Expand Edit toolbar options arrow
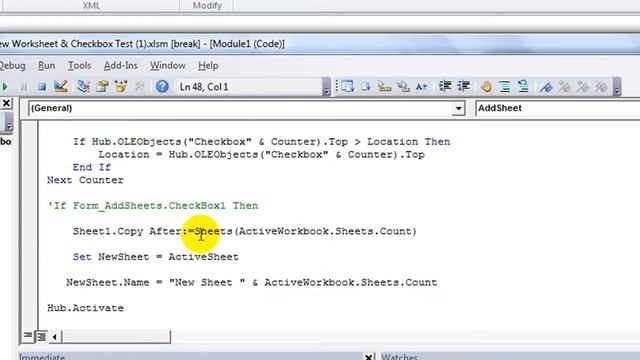 617,87
